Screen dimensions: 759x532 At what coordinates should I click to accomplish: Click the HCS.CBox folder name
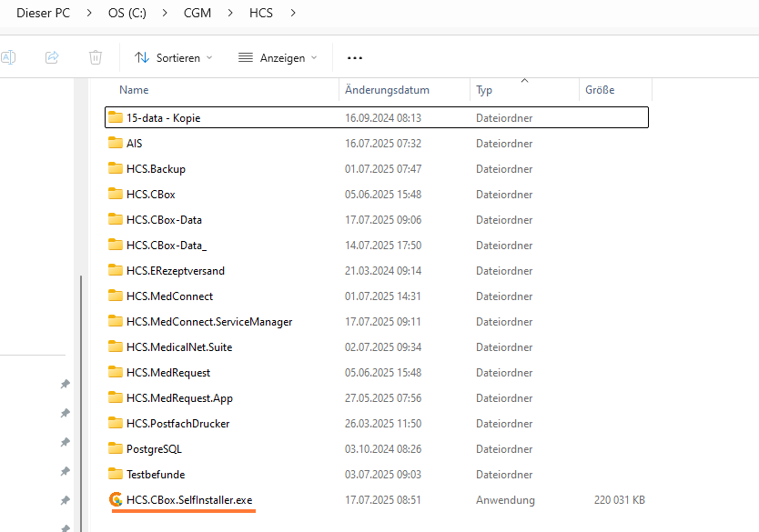pos(150,195)
